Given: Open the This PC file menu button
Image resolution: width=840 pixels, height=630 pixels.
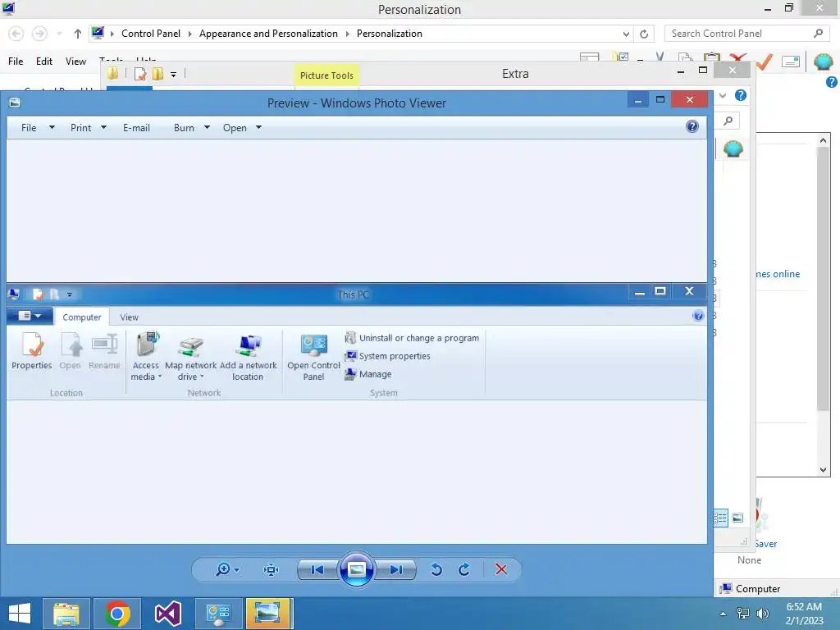Looking at the screenshot, I should coord(30,316).
